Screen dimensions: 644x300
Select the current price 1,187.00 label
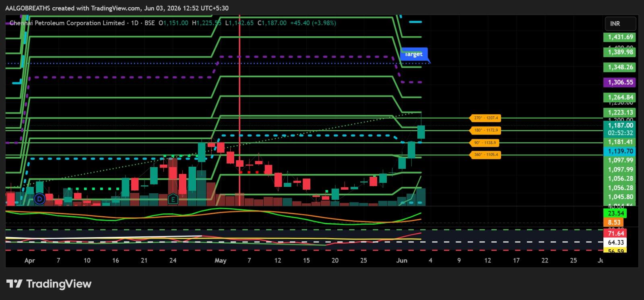620,126
